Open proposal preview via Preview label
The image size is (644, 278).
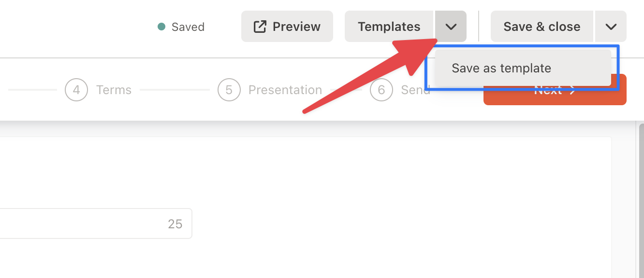(296, 27)
